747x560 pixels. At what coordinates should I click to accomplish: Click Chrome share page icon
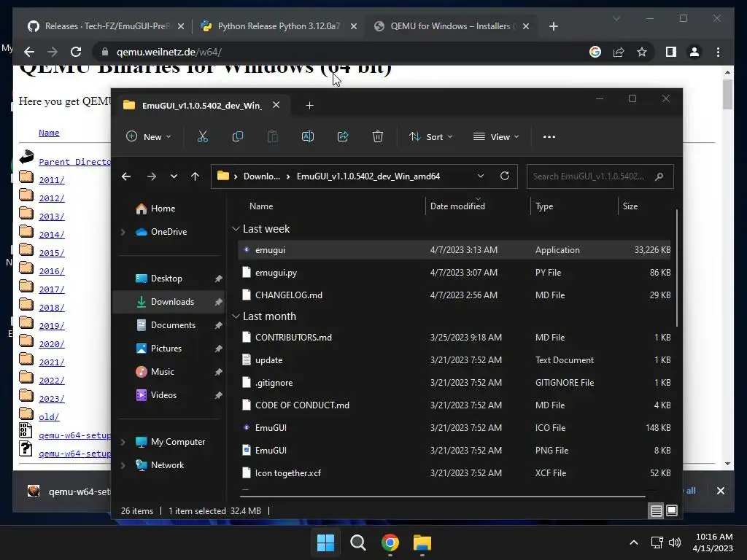point(619,52)
